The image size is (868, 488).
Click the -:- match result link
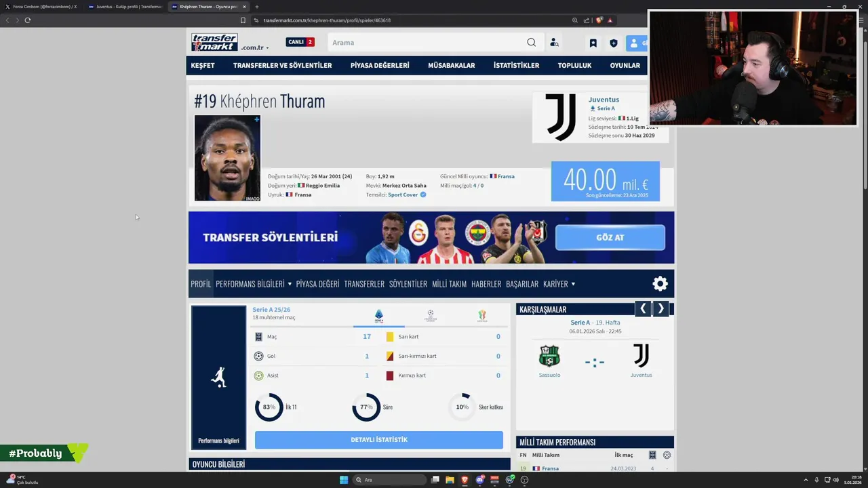(x=595, y=363)
